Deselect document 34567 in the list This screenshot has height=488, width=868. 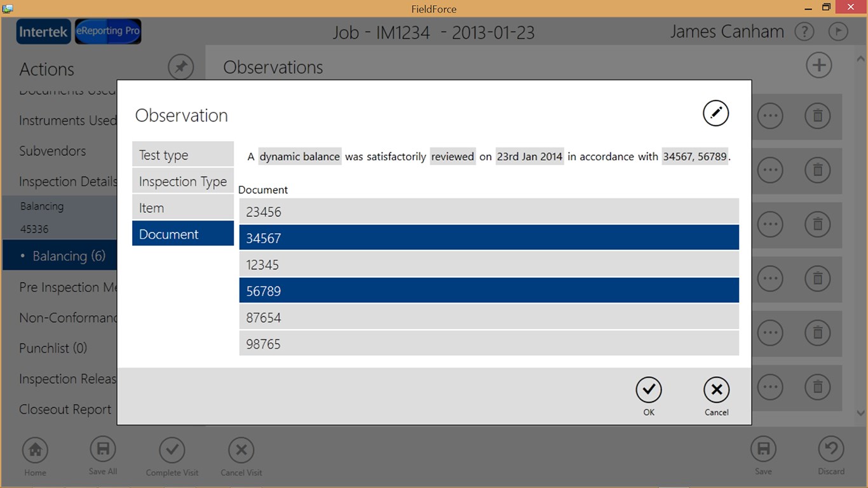489,238
